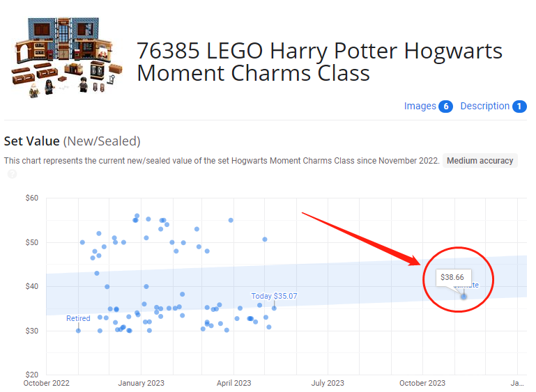
Task: Click the Retired marker data point
Action: click(x=78, y=331)
